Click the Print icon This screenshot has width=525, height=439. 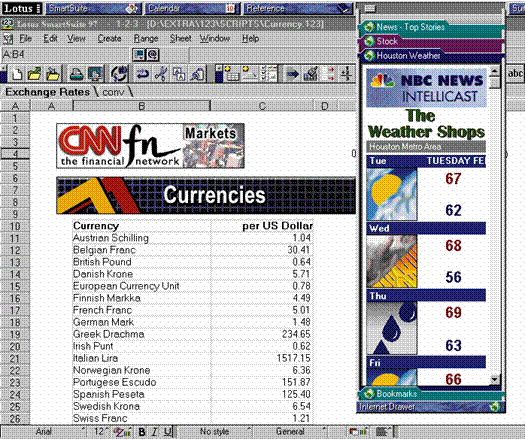point(77,74)
